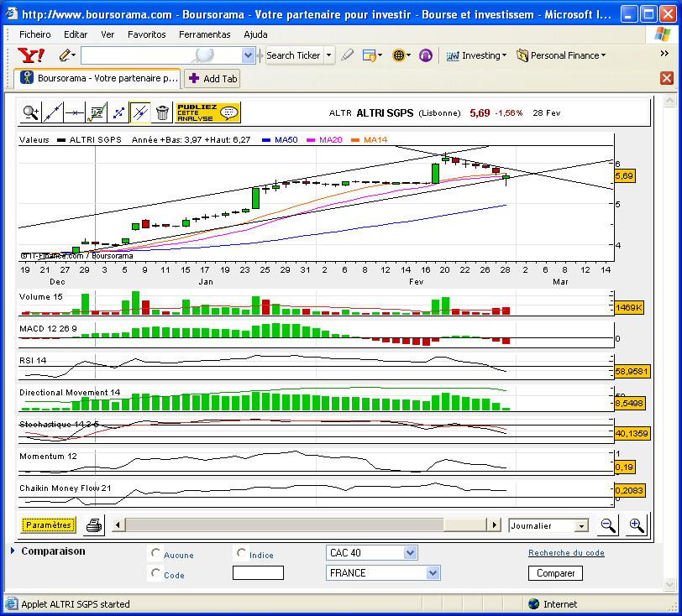Select the trend line drawing tool

click(53, 113)
